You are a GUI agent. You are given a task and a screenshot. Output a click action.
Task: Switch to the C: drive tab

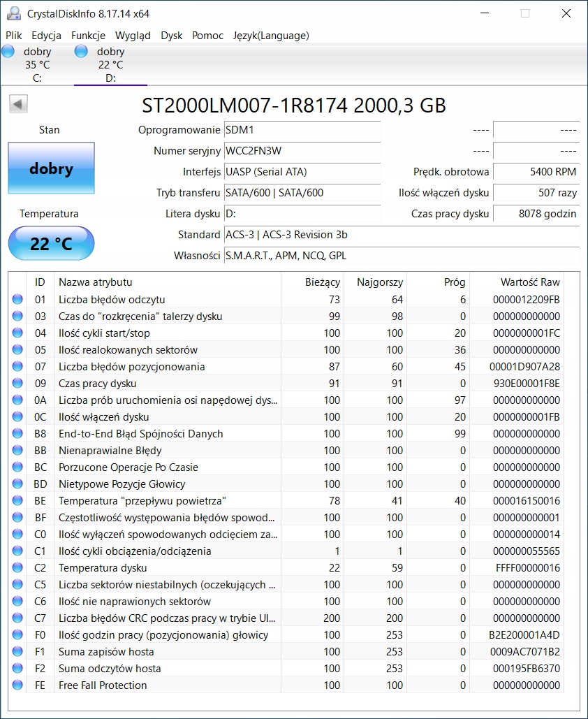pos(37,65)
